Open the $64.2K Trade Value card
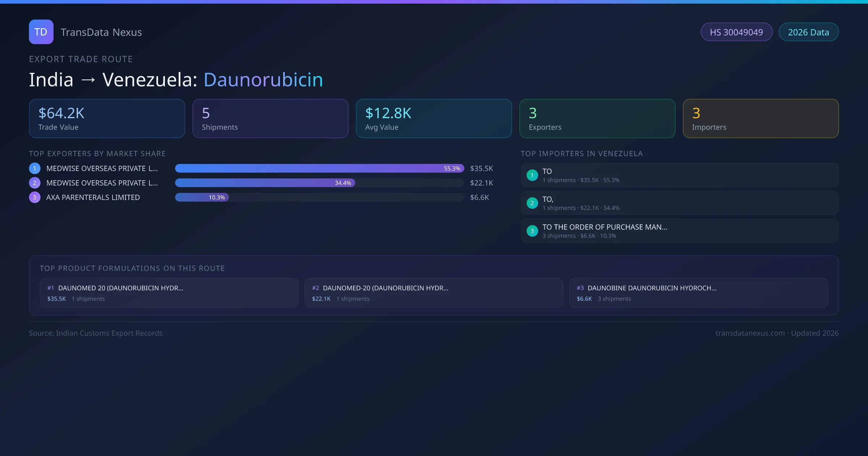This screenshot has height=456, width=868. [x=107, y=119]
